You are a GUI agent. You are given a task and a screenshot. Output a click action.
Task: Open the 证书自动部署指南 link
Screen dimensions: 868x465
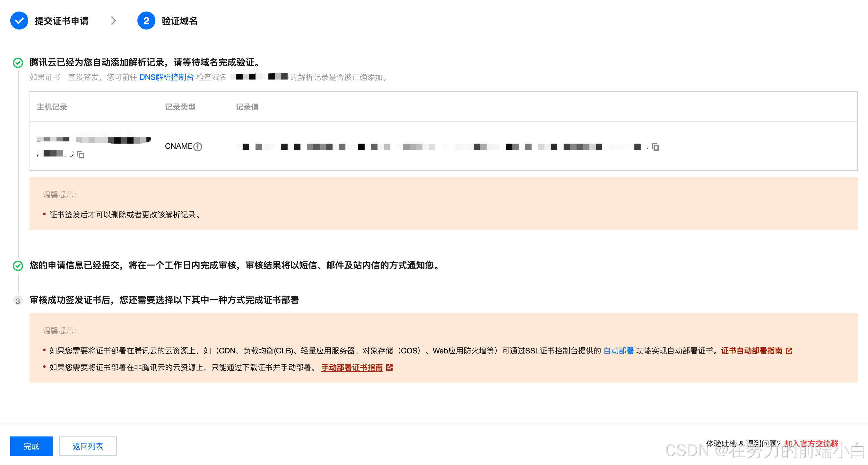coord(751,351)
